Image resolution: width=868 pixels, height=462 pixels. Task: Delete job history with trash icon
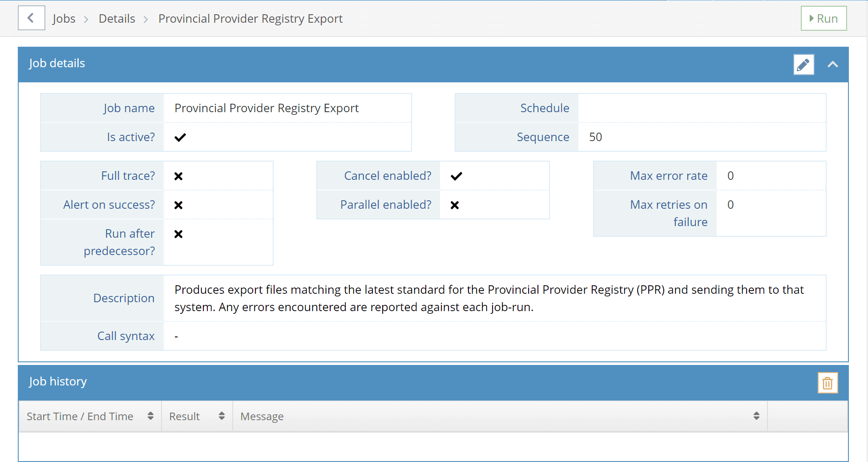click(828, 383)
